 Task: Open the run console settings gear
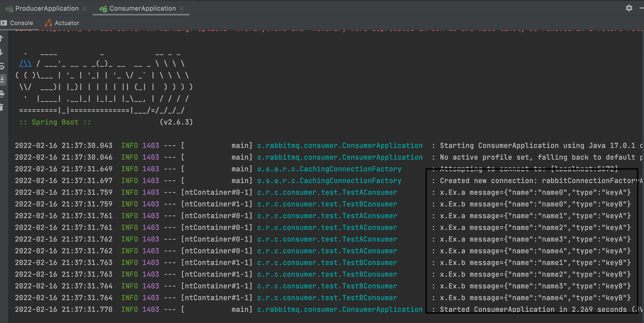click(629, 8)
